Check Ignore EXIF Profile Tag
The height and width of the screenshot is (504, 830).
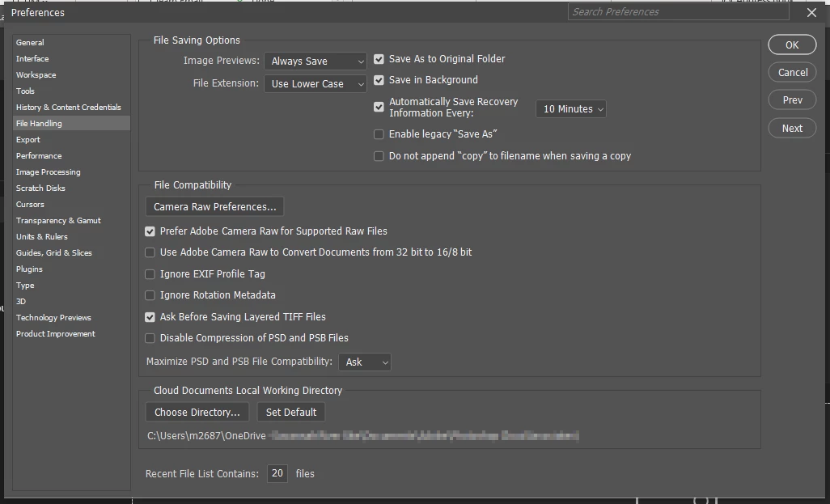(x=150, y=274)
